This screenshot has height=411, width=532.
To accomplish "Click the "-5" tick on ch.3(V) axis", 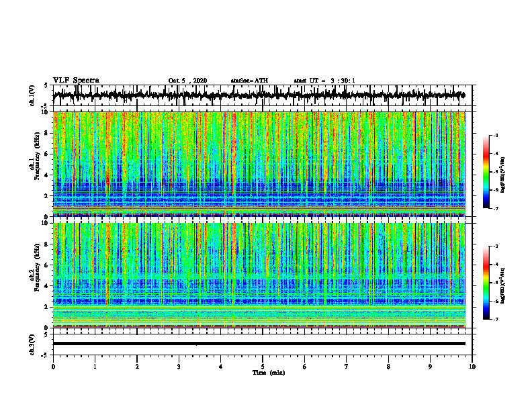I will coord(45,355).
